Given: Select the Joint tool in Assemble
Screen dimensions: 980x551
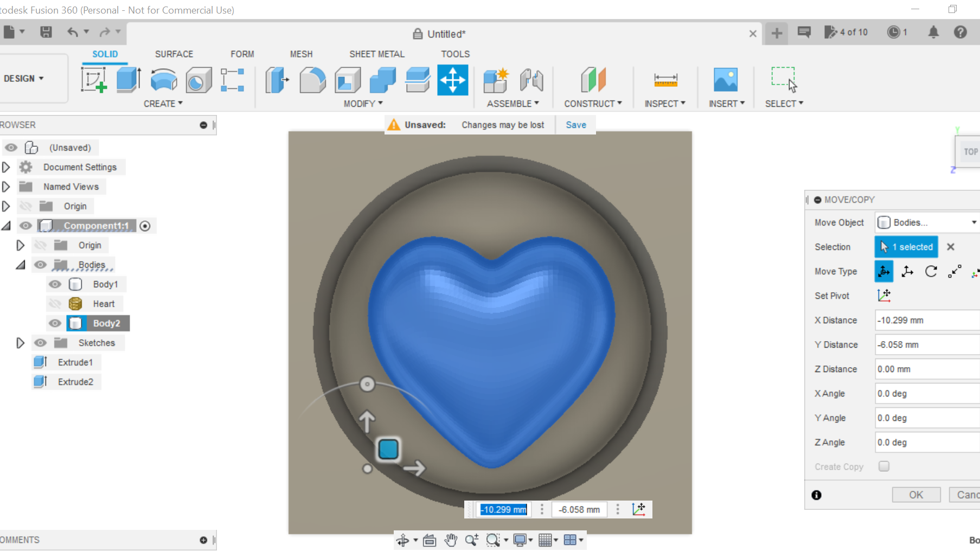Looking at the screenshot, I should [531, 80].
